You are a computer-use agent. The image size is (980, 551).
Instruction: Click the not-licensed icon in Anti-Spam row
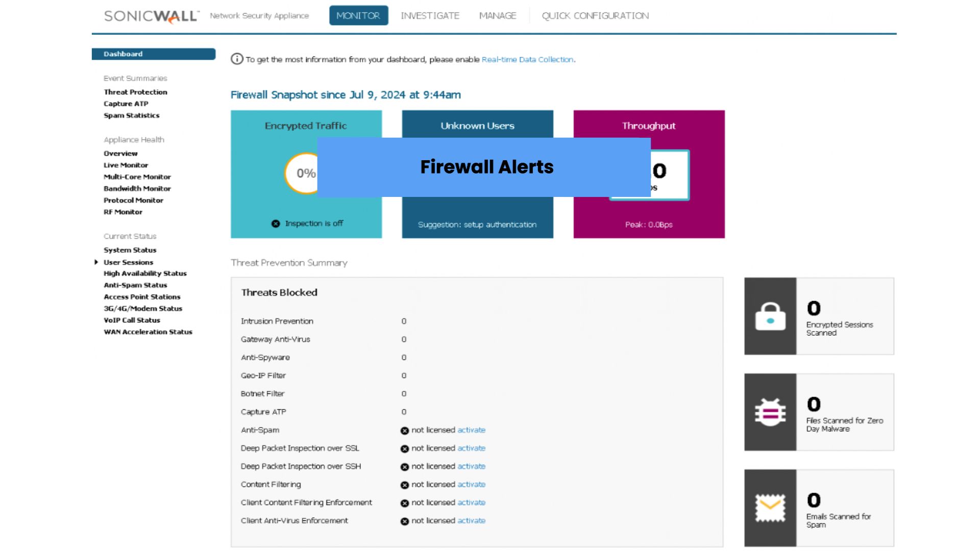tap(405, 431)
